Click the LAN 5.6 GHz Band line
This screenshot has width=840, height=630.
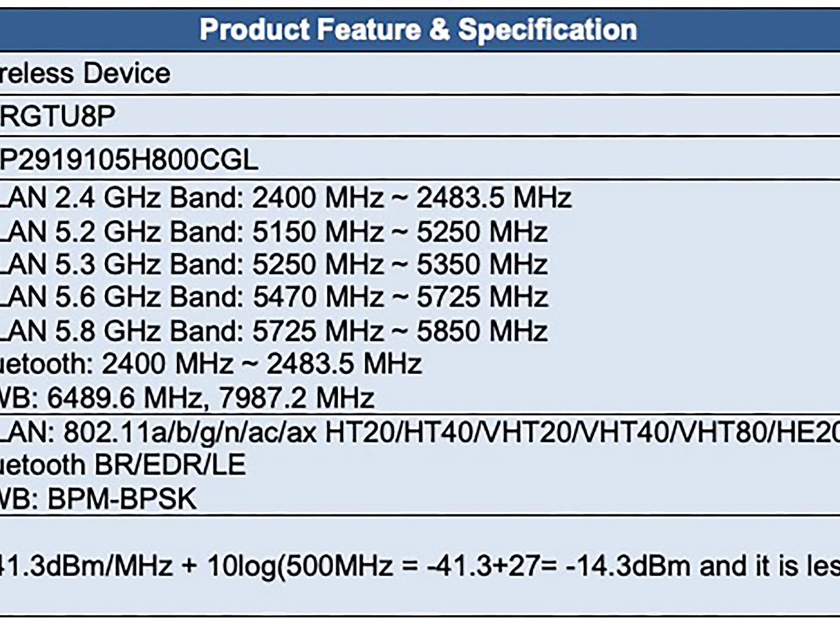(274, 297)
